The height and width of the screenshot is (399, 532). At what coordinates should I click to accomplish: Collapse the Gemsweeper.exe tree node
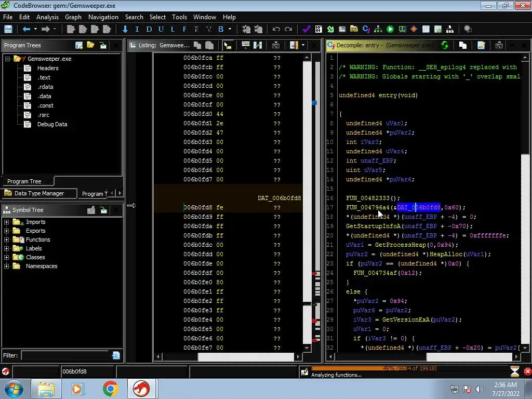click(x=7, y=59)
